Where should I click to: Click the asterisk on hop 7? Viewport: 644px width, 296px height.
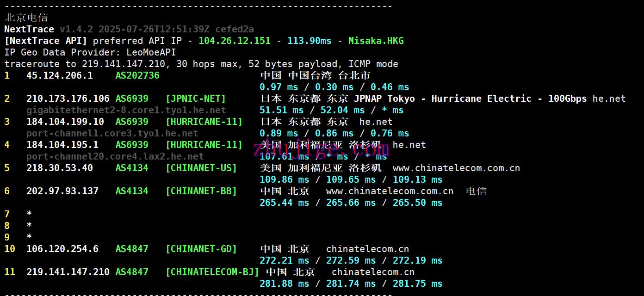29,214
